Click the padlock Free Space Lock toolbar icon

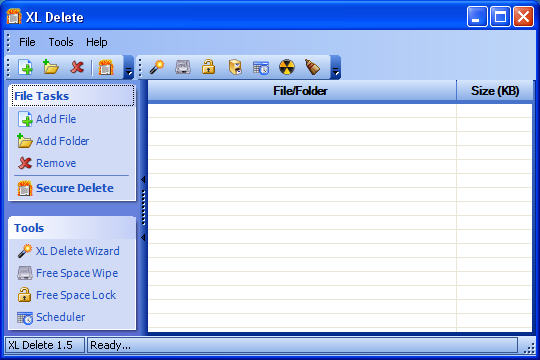(209, 67)
